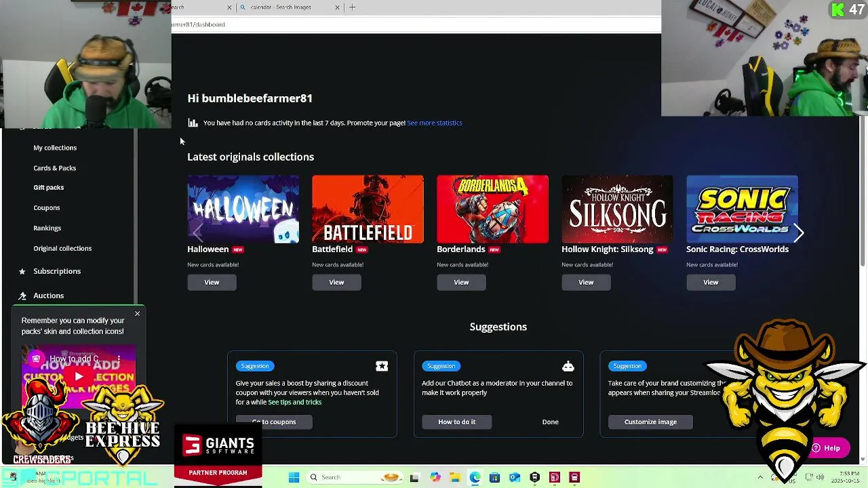Image resolution: width=868 pixels, height=488 pixels.
Task: Open Rankings in the sidebar
Action: coord(47,228)
